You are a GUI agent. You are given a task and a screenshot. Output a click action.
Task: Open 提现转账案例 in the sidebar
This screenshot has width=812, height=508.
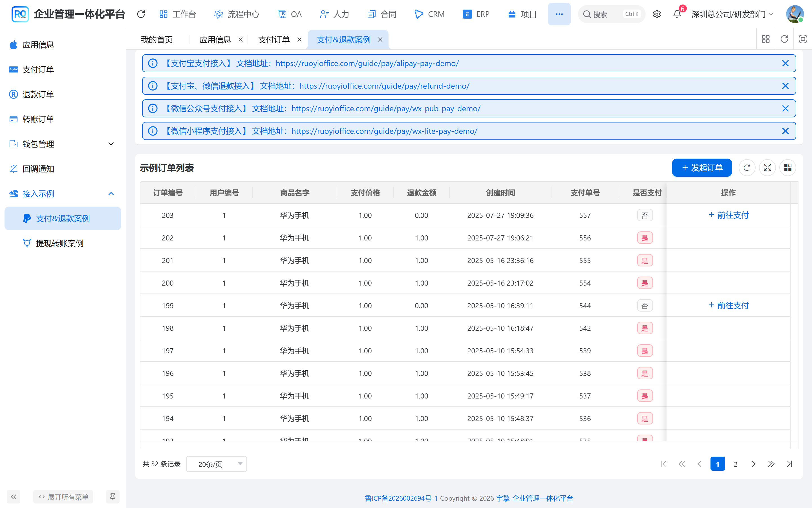pos(63,243)
